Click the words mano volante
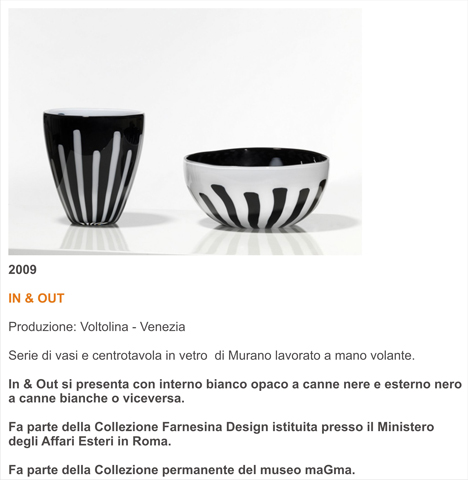Image resolution: width=468 pixels, height=480 pixels. tap(374, 356)
